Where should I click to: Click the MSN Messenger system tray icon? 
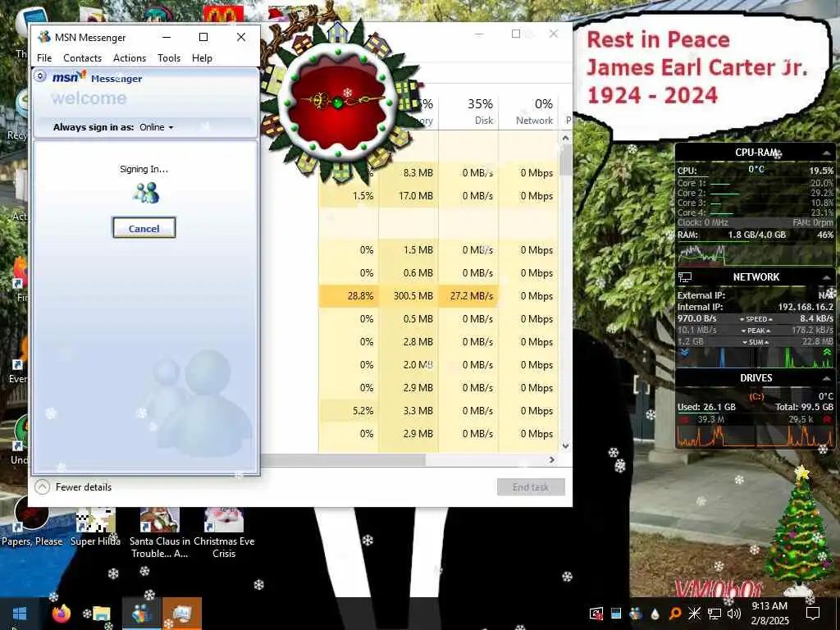(636, 614)
